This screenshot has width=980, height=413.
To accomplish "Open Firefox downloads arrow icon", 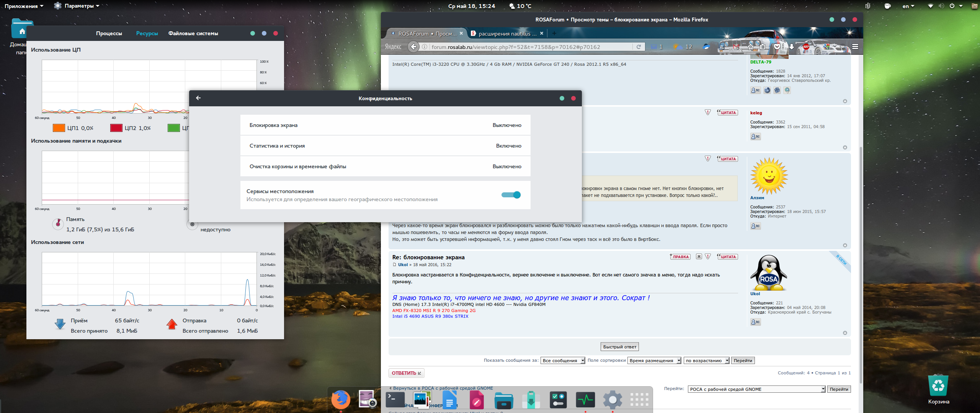I will coord(791,47).
